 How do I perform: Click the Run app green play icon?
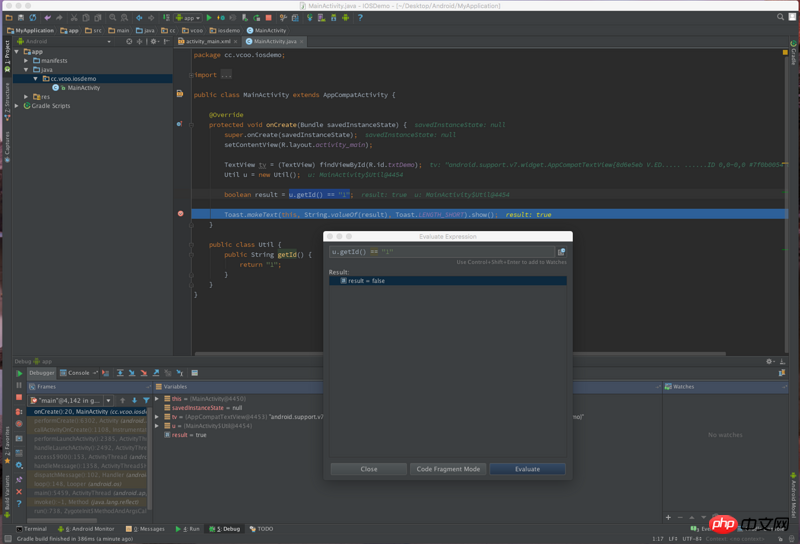(208, 18)
